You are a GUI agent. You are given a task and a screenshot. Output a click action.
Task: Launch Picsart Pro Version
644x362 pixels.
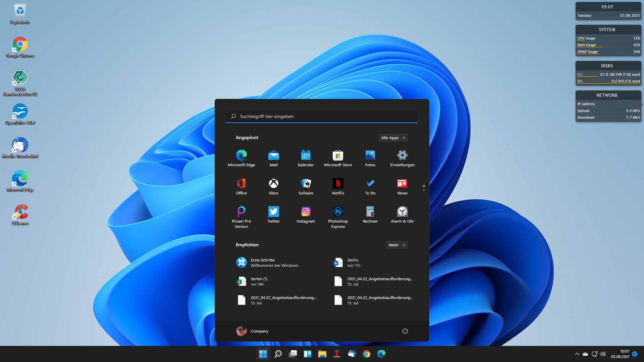tap(241, 217)
